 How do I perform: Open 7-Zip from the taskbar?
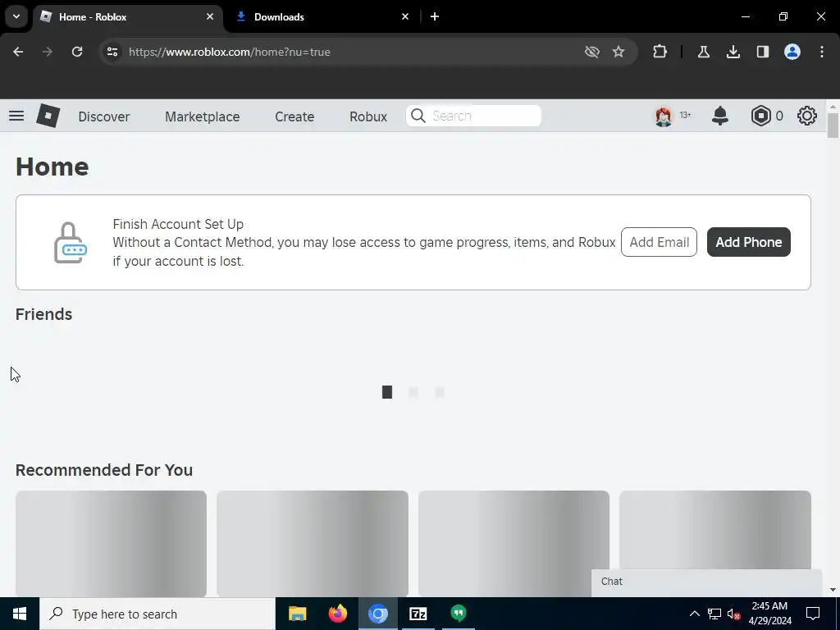pos(418,614)
